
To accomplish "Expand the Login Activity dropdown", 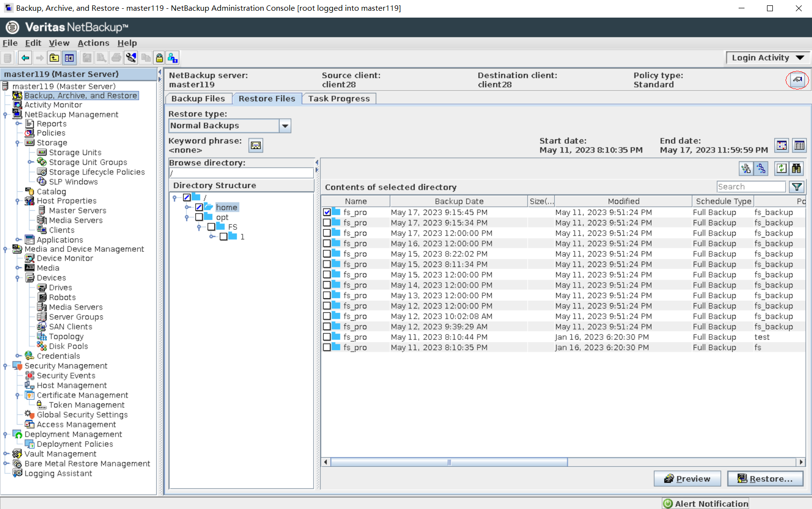I will [767, 58].
